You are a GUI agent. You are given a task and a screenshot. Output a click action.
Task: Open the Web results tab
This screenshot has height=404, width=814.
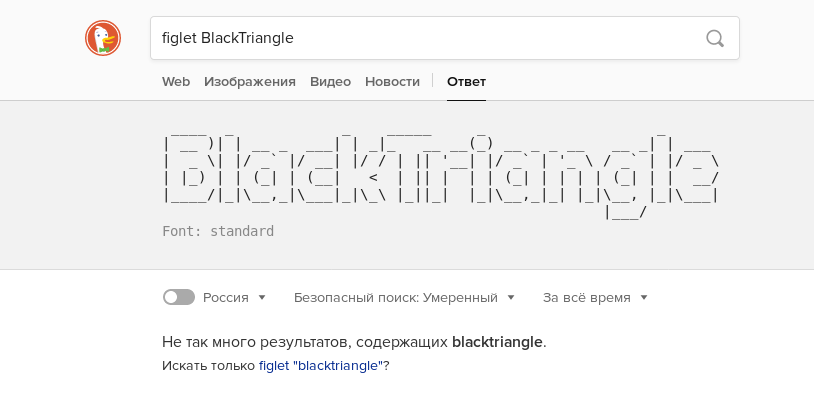(176, 82)
